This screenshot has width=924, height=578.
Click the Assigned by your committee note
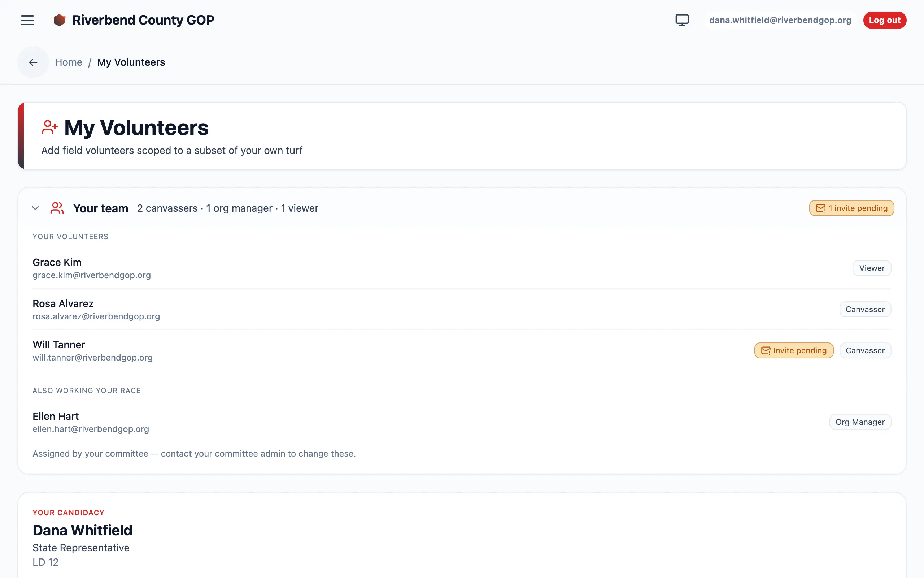[194, 454]
